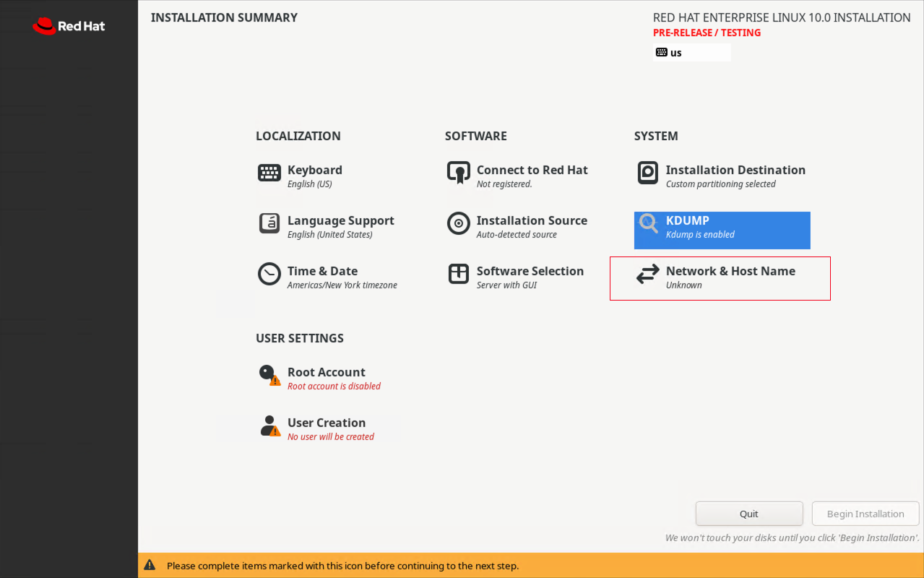The image size is (924, 578).
Task: Open Connect to Red Hat label
Action: (x=532, y=170)
